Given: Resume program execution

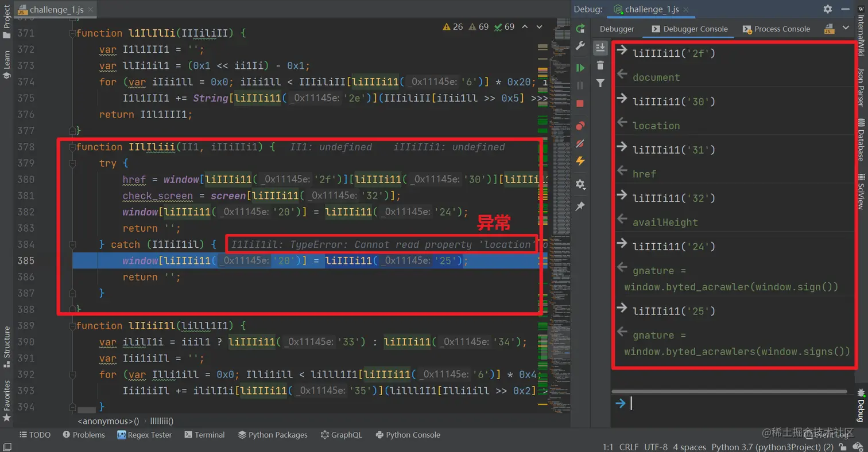Looking at the screenshot, I should [x=580, y=68].
